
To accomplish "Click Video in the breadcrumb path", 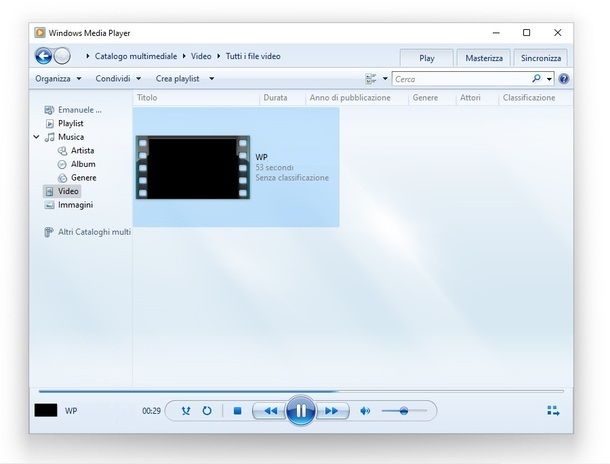I will (201, 56).
